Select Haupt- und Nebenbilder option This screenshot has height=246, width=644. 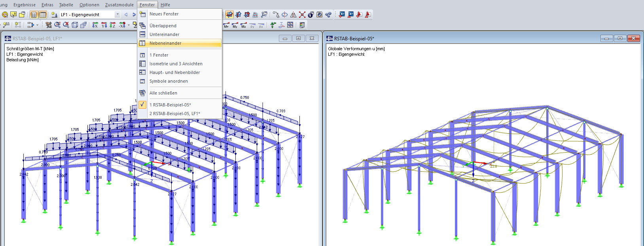pos(180,72)
